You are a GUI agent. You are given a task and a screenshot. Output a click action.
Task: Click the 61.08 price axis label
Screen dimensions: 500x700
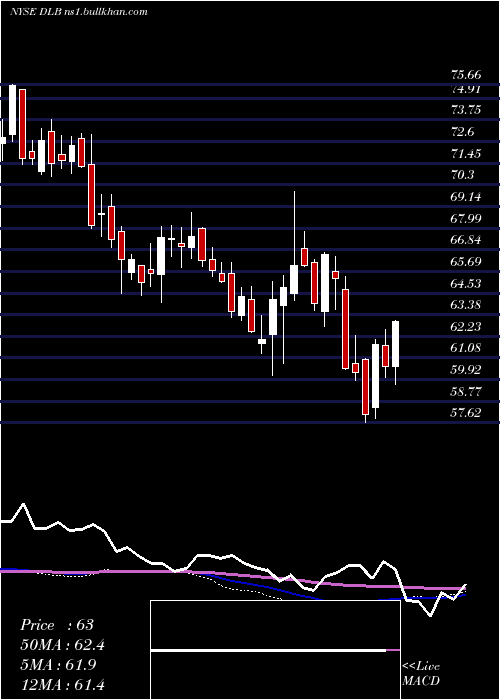point(466,348)
